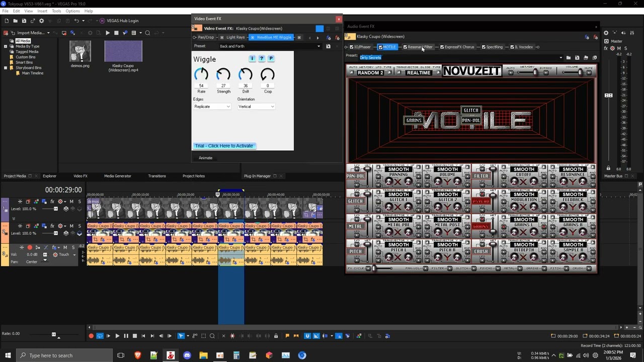Screen dimensions: 644x362
Task: Open the Tools menu
Action: click(x=56, y=11)
